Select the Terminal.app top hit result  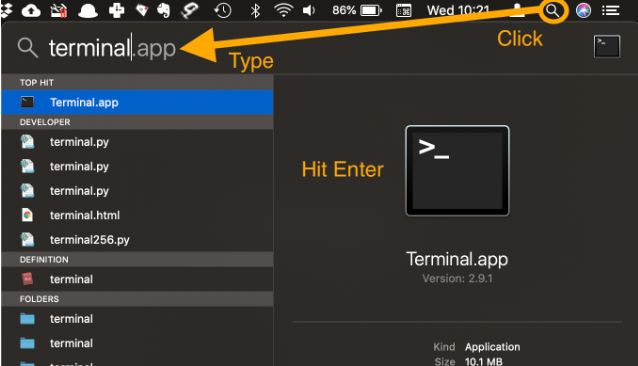pos(137,102)
